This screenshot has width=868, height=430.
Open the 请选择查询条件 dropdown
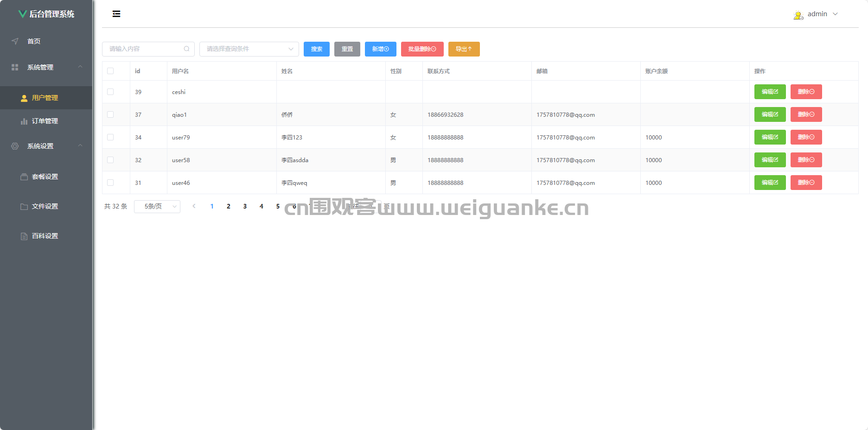click(x=249, y=49)
